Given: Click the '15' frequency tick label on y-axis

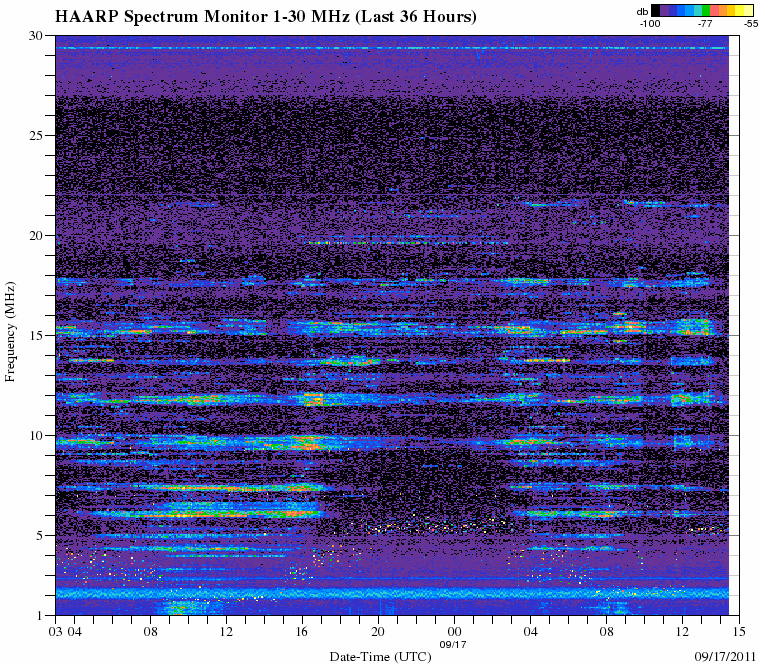Looking at the screenshot, I should point(36,335).
